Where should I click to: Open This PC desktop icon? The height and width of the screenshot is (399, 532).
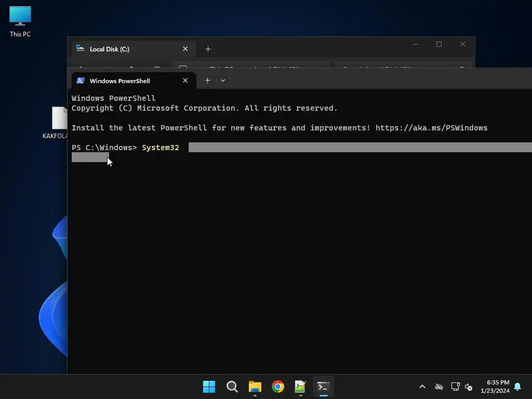click(20, 21)
